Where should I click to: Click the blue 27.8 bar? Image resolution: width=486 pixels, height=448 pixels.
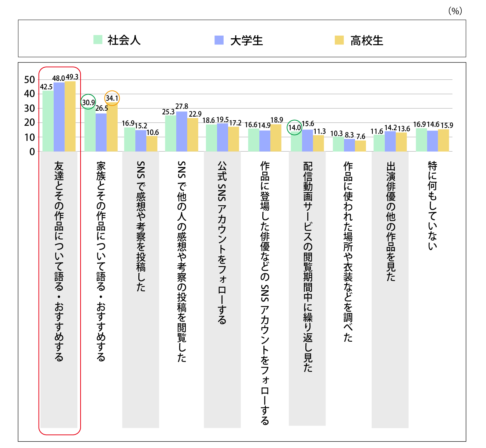[x=182, y=131]
